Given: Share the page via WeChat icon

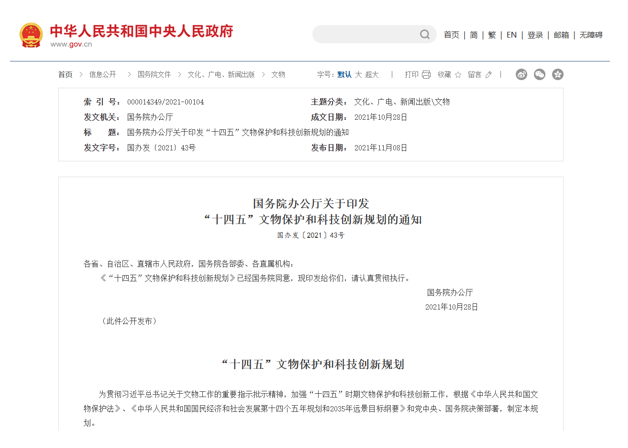Looking at the screenshot, I should (x=540, y=74).
